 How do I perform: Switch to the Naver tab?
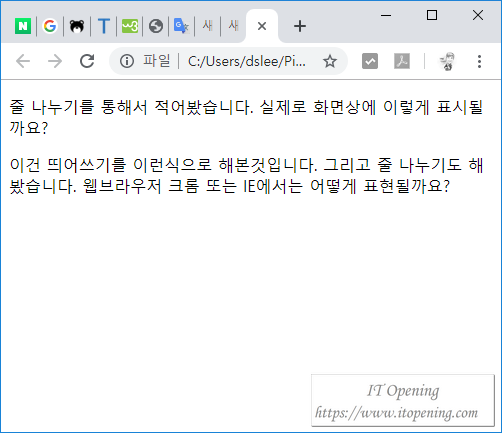tap(23, 26)
